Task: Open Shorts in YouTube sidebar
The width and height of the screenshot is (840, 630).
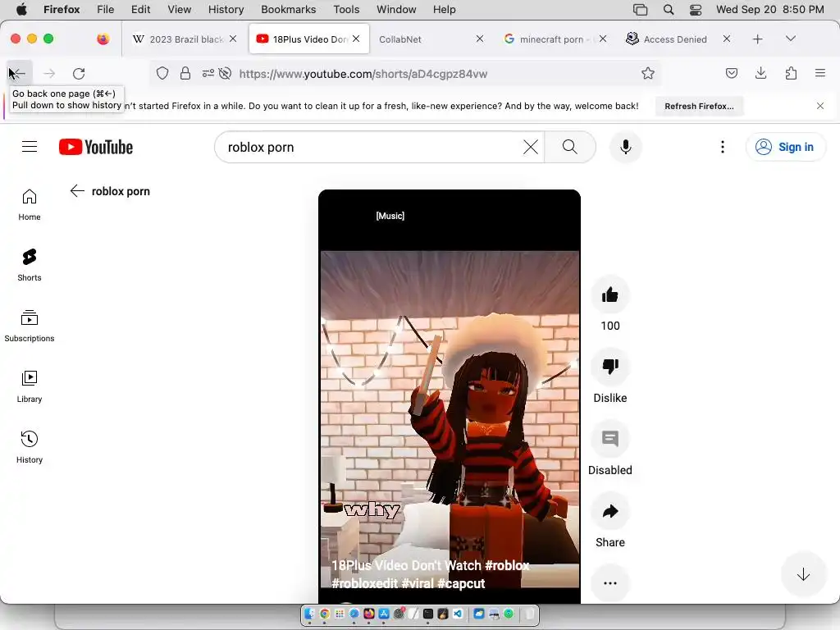Action: click(x=30, y=265)
